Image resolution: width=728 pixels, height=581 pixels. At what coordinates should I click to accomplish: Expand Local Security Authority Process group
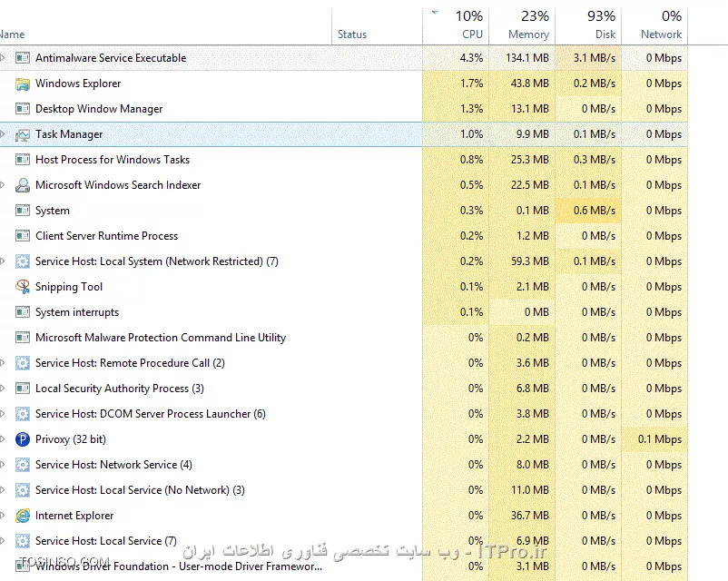[x=3, y=389]
